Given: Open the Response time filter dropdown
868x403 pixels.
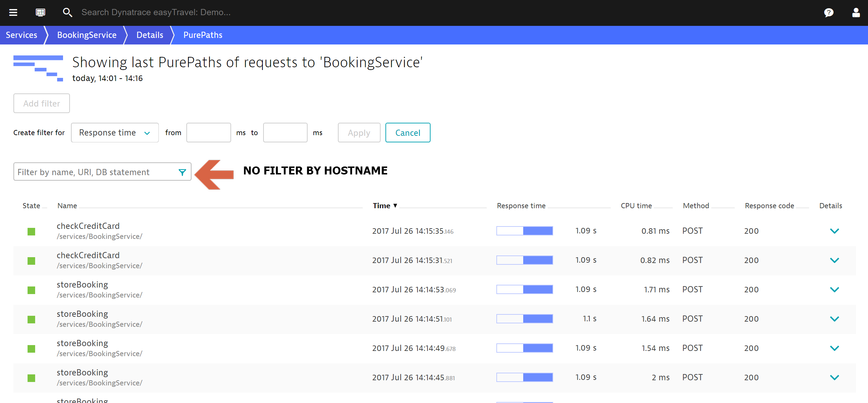Looking at the screenshot, I should [x=115, y=133].
